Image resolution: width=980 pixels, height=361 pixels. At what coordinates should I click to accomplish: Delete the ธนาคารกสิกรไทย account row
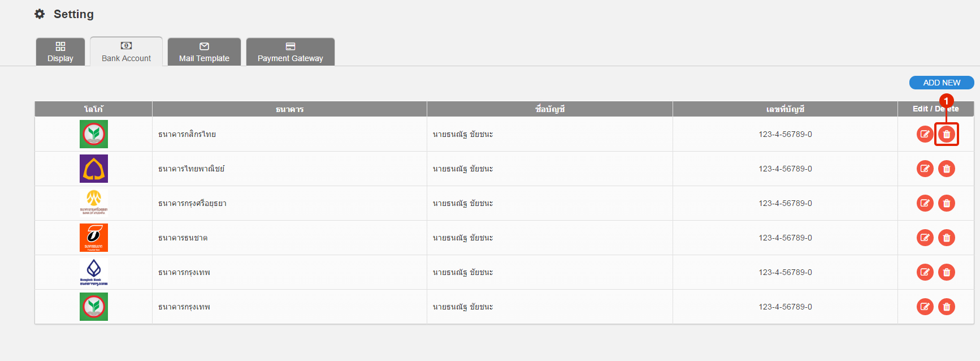click(x=947, y=134)
